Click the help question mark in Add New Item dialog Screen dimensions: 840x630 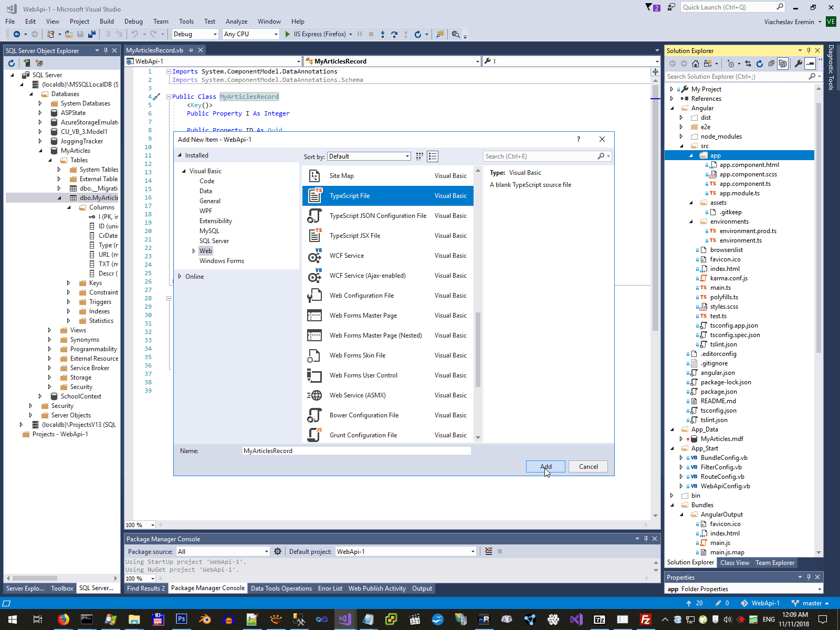(x=579, y=139)
